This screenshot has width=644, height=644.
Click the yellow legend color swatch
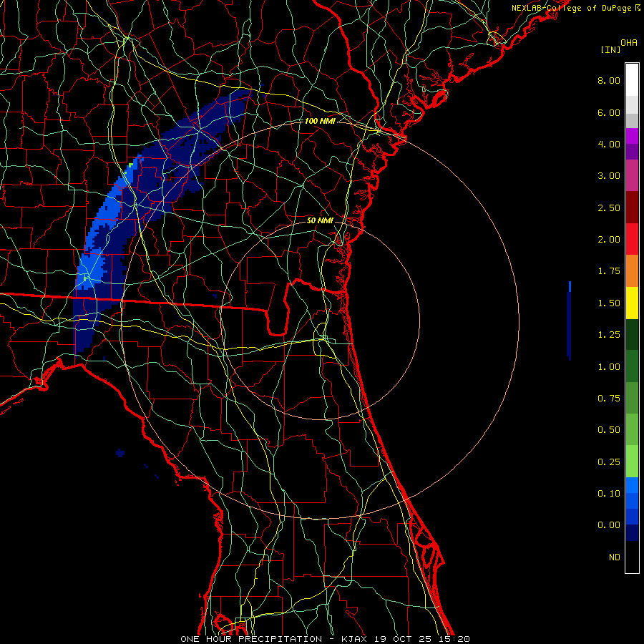point(632,303)
